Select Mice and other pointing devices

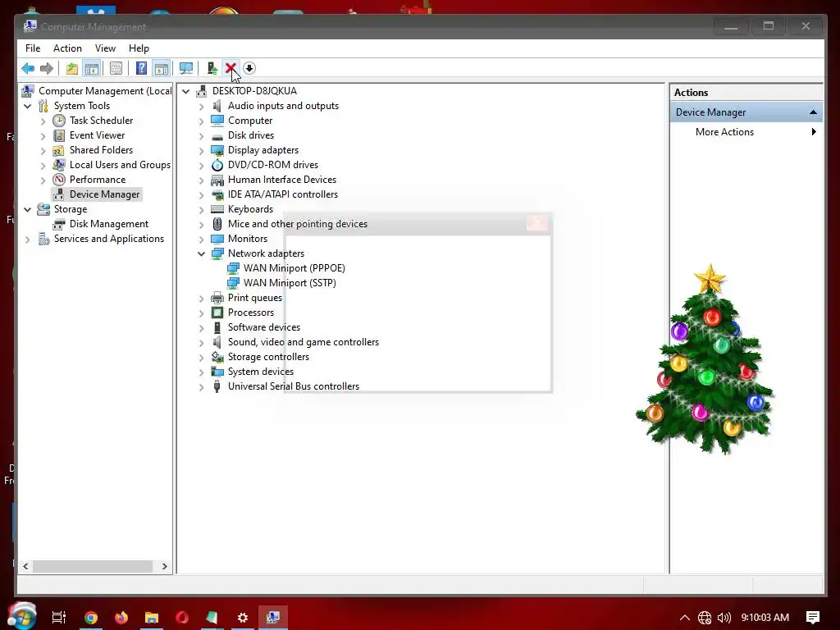297,224
